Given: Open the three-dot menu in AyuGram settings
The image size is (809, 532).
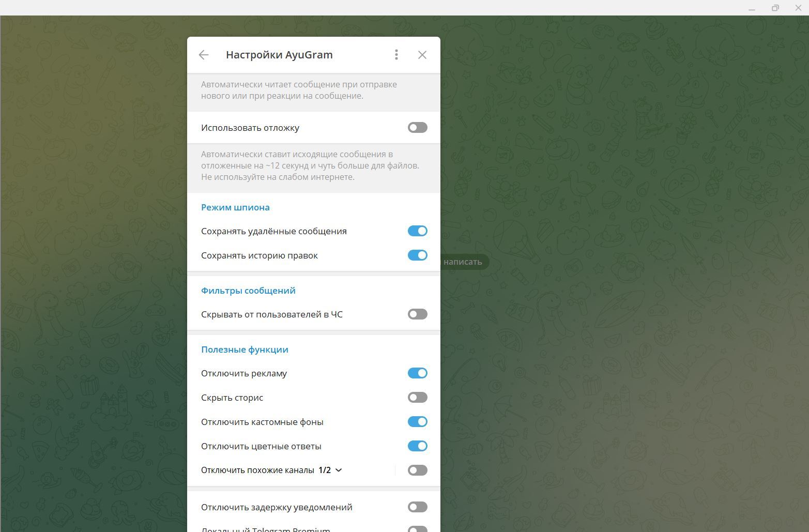Looking at the screenshot, I should [x=396, y=55].
